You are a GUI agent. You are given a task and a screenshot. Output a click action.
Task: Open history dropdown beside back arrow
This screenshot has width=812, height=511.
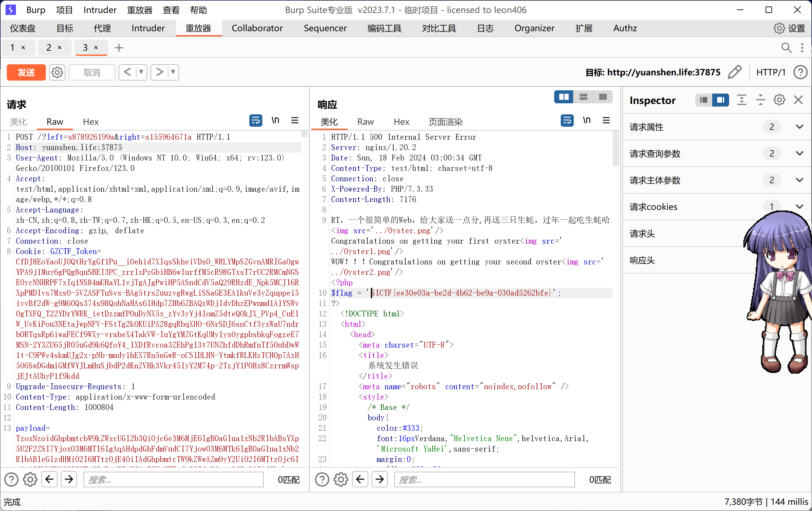click(x=141, y=72)
